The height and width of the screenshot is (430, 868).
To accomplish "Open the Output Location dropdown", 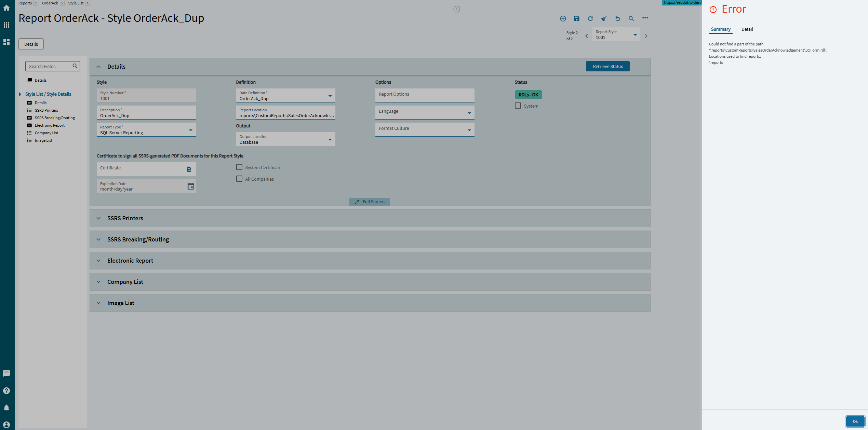I will tap(330, 140).
